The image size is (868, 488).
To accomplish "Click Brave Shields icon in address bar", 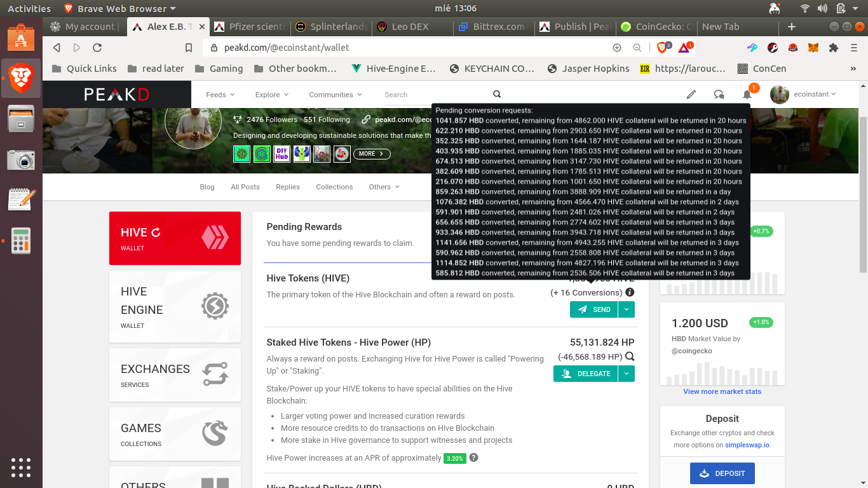I will (x=662, y=47).
